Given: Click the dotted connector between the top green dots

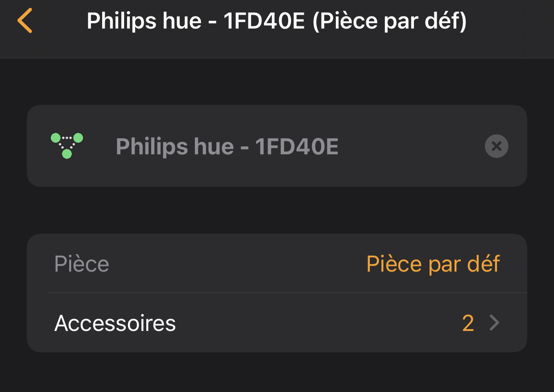Looking at the screenshot, I should point(67,138).
